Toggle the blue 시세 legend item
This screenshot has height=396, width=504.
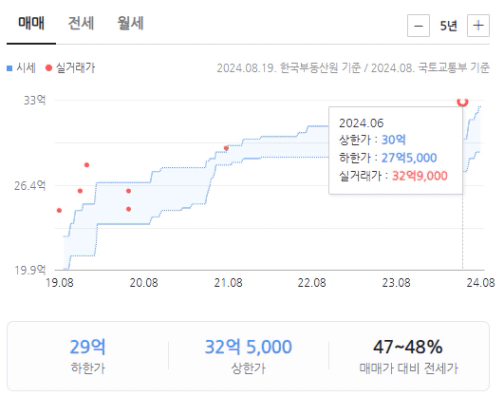point(21,68)
